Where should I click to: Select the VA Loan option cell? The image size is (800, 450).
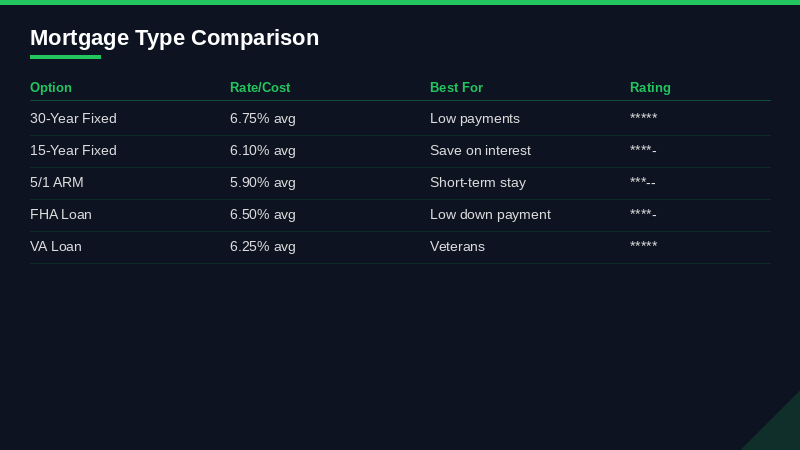pyautogui.click(x=56, y=247)
